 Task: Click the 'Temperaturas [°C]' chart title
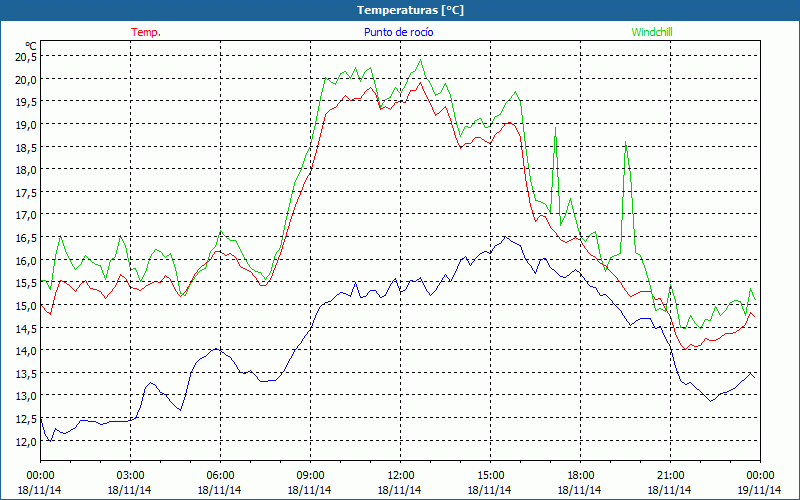pos(410,10)
